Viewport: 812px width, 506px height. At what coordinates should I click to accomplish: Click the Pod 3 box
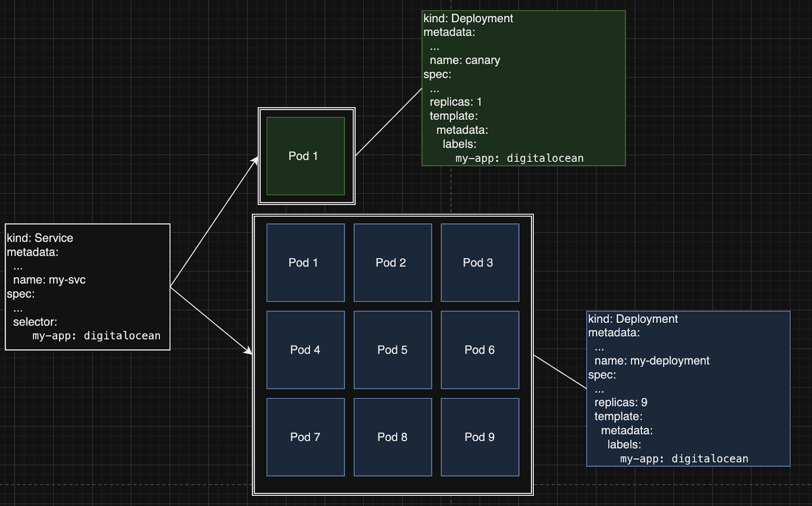point(480,263)
